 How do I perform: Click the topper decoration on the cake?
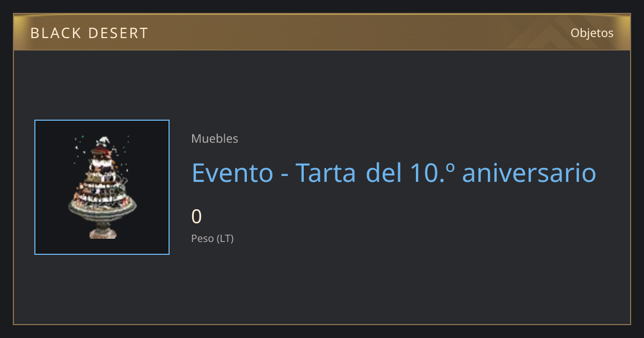click(x=103, y=142)
